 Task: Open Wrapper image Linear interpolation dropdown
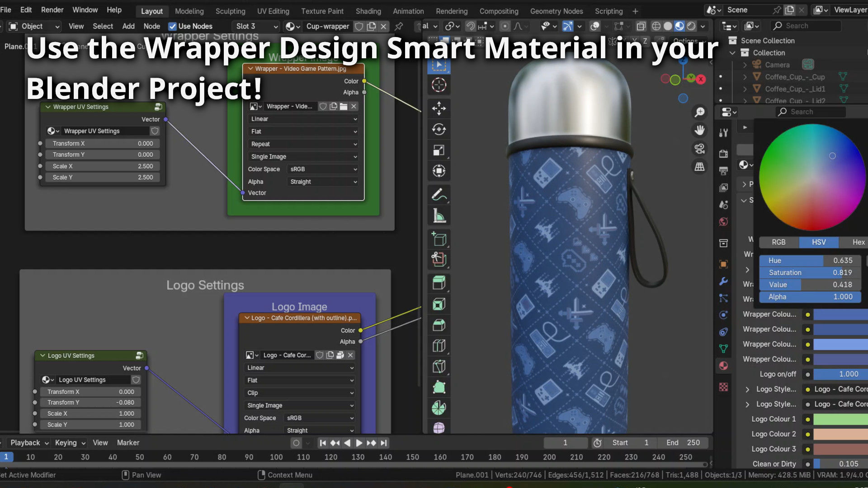point(304,119)
